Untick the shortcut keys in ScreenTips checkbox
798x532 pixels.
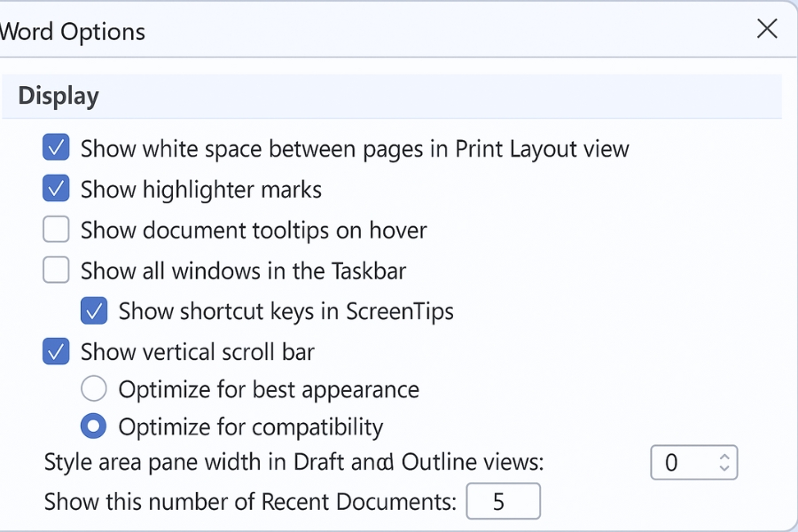[94, 311]
